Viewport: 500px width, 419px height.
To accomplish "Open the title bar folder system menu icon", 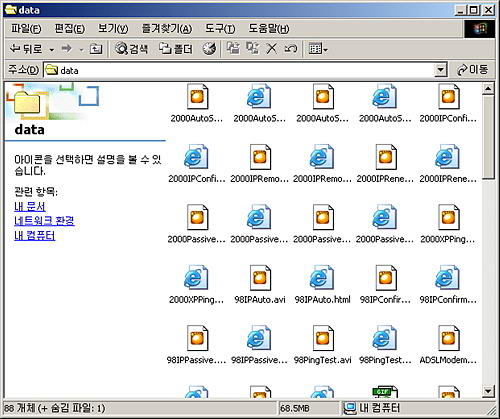I will click(11, 10).
